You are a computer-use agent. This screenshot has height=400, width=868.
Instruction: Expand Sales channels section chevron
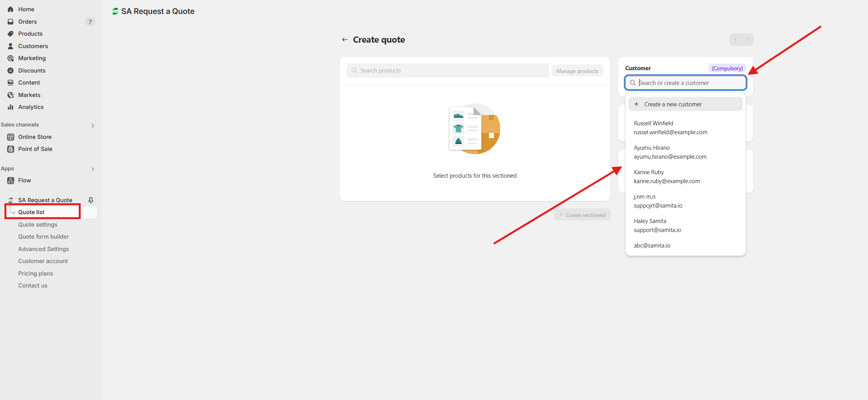pyautogui.click(x=93, y=125)
